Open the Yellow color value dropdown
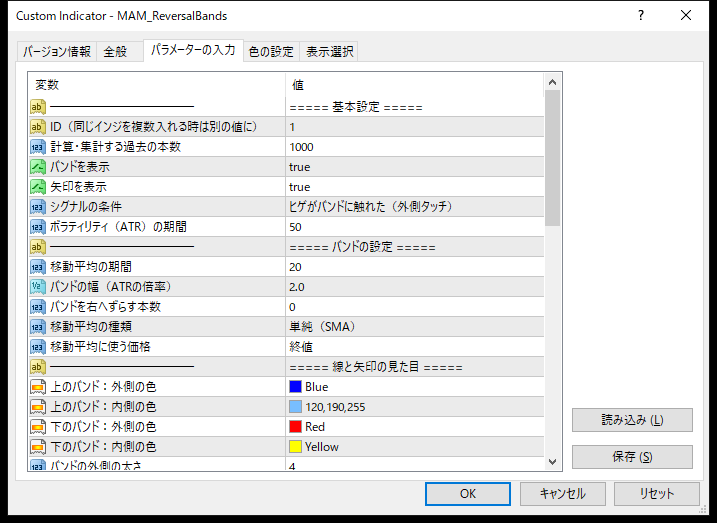The image size is (717, 523). point(415,447)
